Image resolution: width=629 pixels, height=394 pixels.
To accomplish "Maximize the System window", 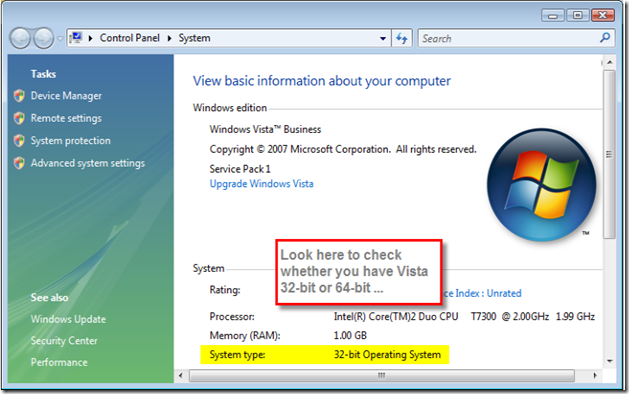I will point(578,16).
